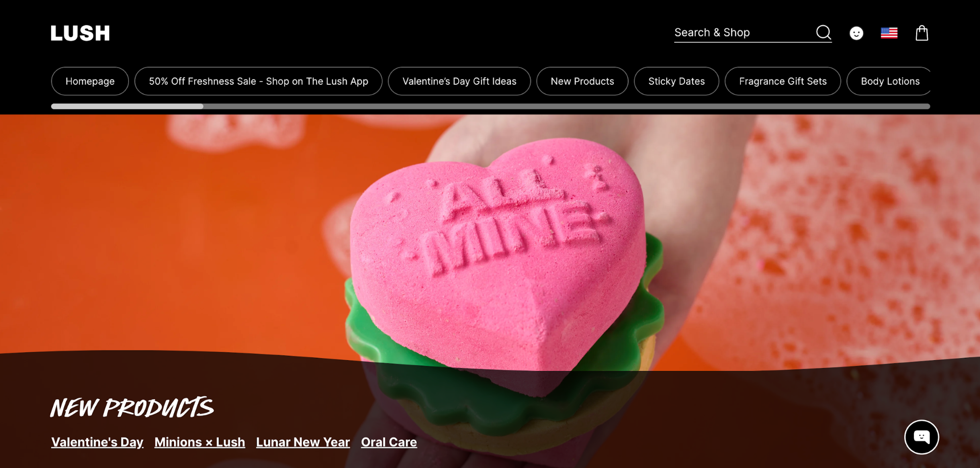Screen dimensions: 980x468
Task: Follow the Minions × Lush link
Action: click(x=200, y=442)
